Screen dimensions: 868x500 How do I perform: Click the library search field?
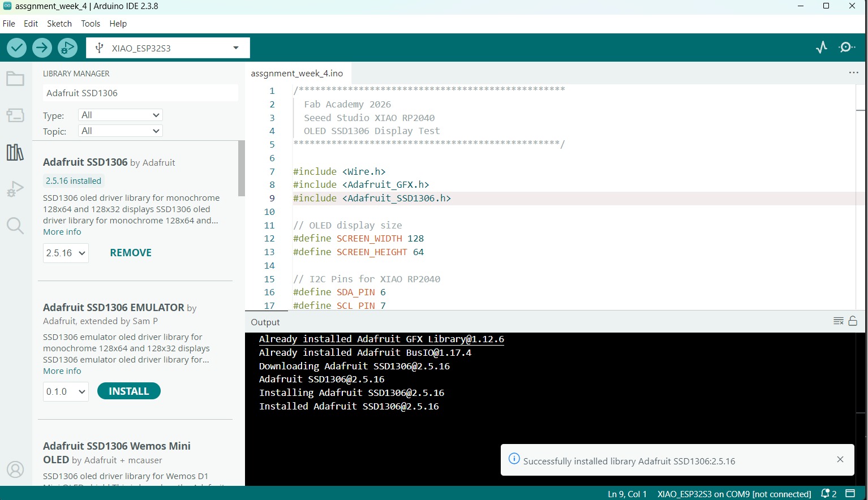pos(140,93)
